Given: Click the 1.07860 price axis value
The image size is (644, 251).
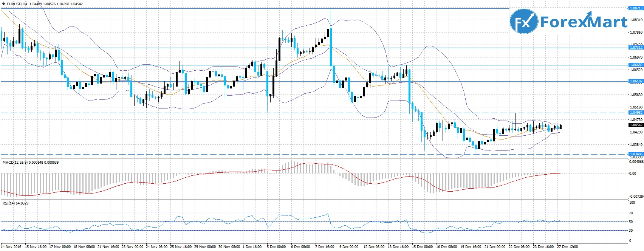Looking at the screenshot, I should (x=636, y=33).
